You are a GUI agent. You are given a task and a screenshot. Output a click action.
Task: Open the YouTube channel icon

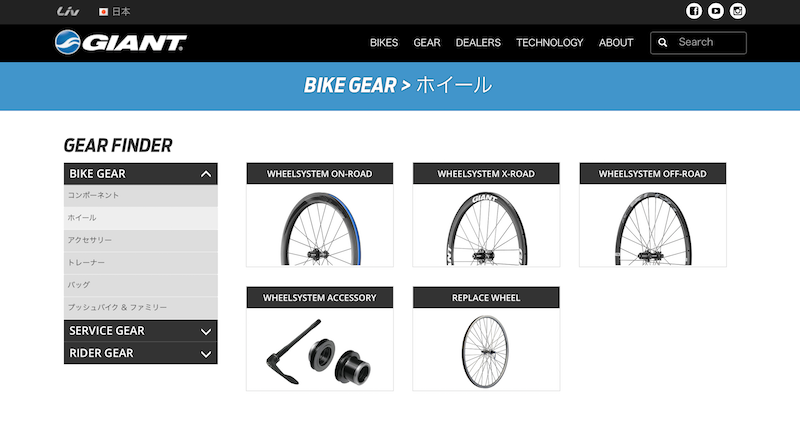click(716, 11)
